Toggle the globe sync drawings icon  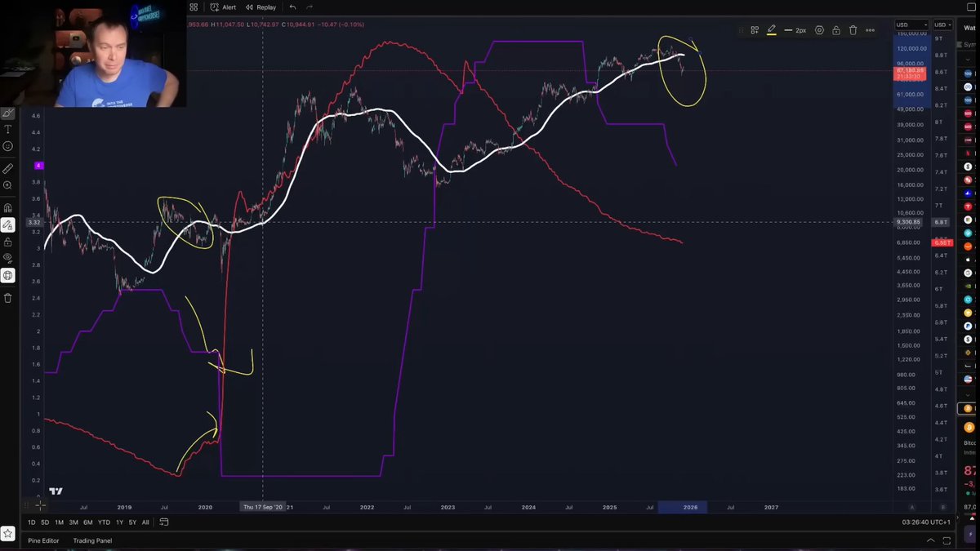pos(8,275)
